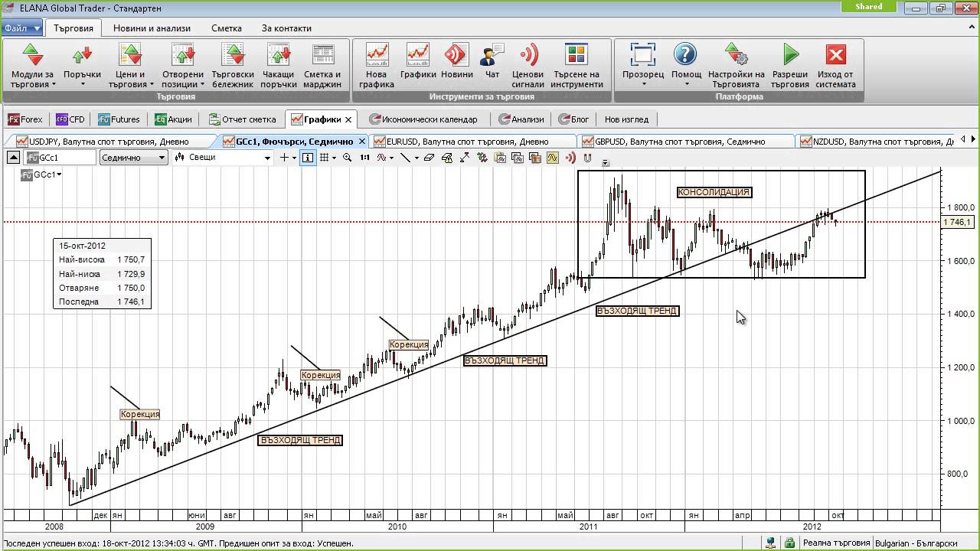Close the GCc1 futures chart tab
The width and height of the screenshot is (980, 551).
pyautogui.click(x=362, y=142)
